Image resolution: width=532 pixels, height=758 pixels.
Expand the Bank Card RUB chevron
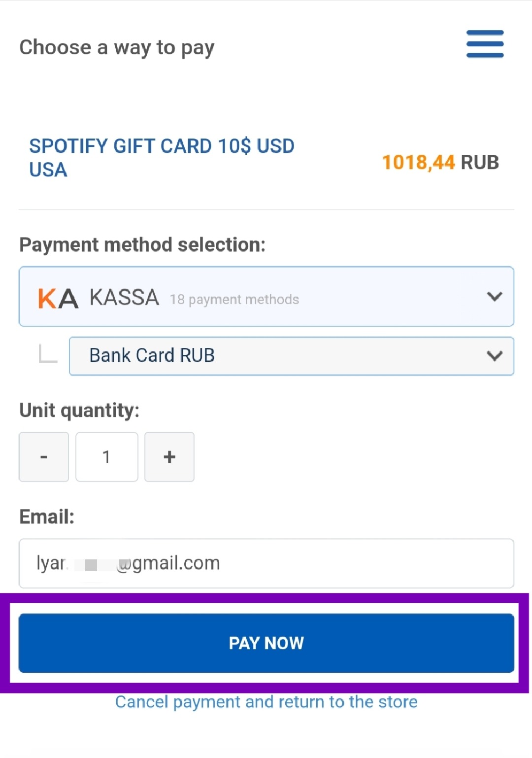494,356
